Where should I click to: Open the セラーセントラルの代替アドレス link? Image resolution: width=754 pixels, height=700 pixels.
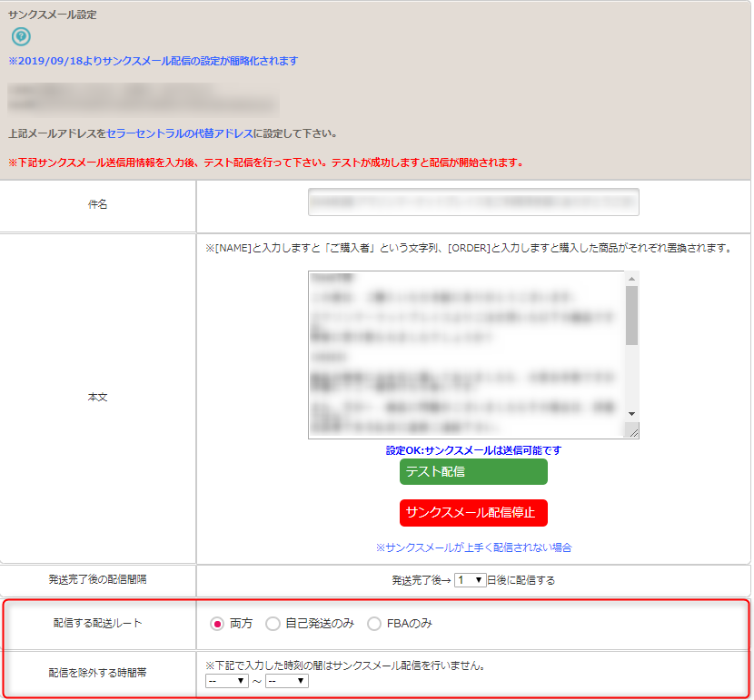(179, 133)
